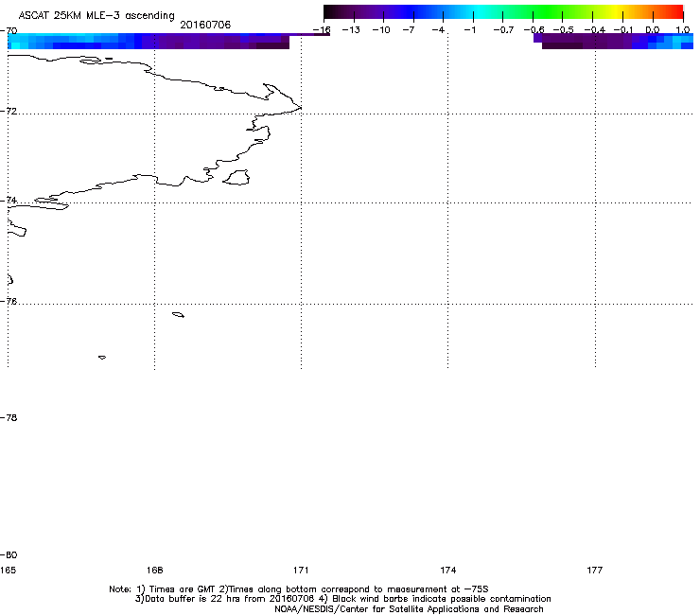Image resolution: width=700 pixels, height=615 pixels.
Task: Click the latitude label -76
Action: click(9, 302)
